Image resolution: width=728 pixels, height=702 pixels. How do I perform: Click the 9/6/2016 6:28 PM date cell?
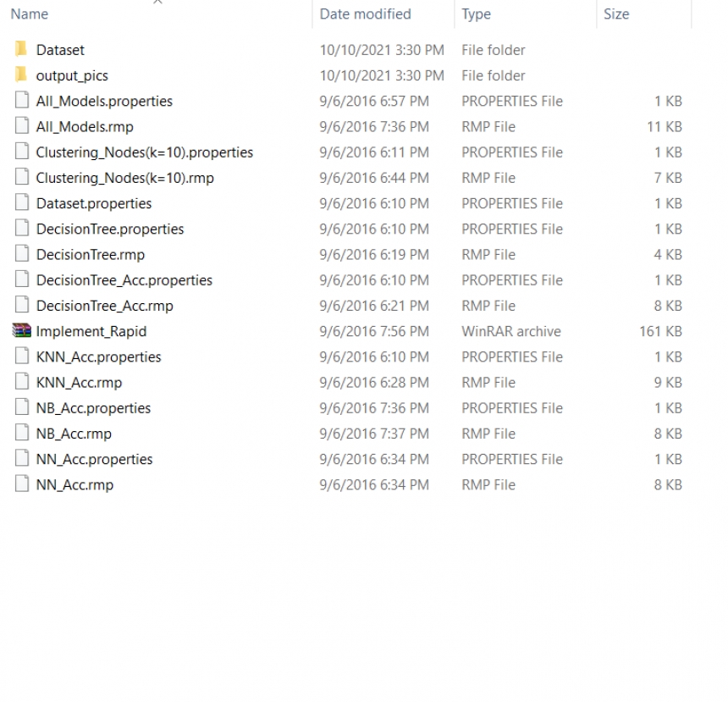pos(374,383)
